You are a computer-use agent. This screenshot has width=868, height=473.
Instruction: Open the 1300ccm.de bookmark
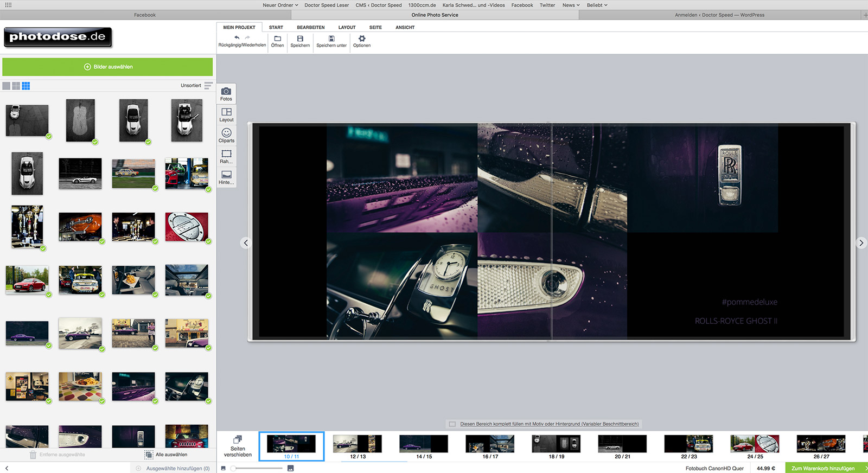click(422, 5)
